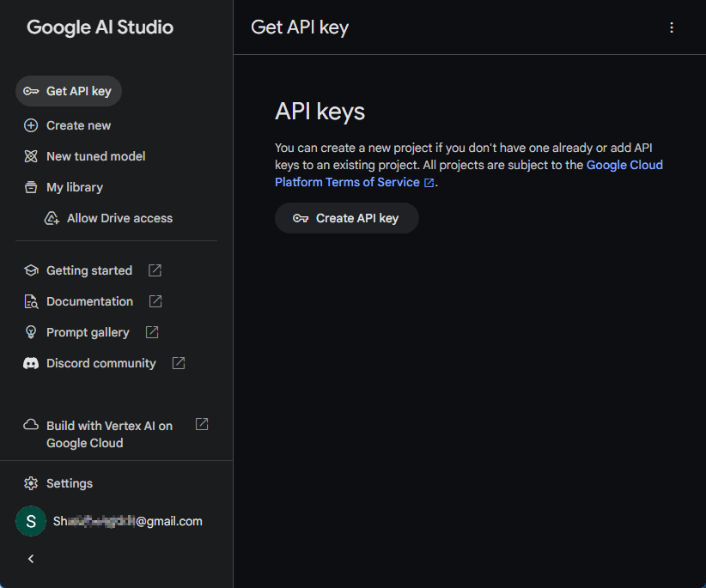The width and height of the screenshot is (706, 588).
Task: Open New tuned model via its icon
Action: click(30, 156)
